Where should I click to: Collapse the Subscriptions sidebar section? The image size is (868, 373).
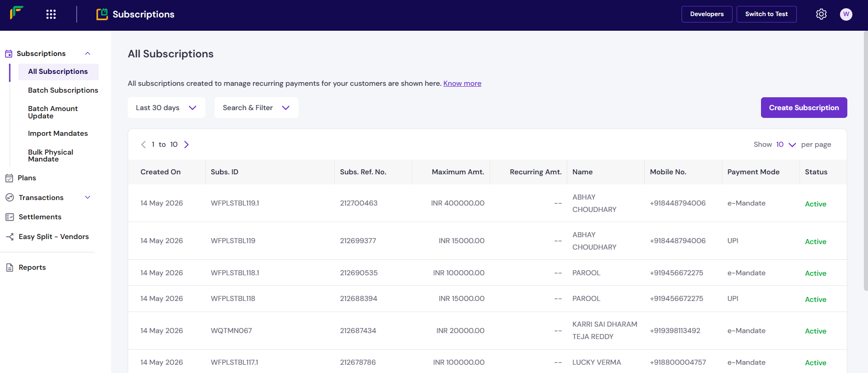click(88, 54)
